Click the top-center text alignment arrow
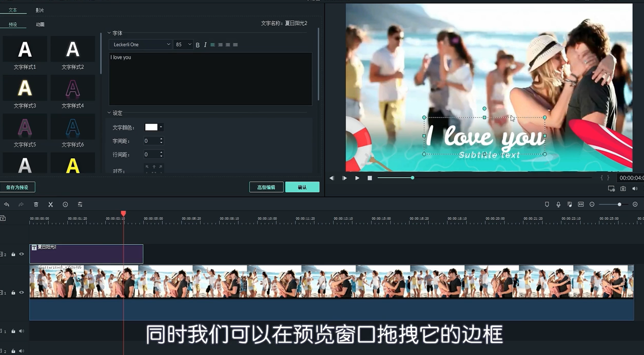This screenshot has height=355, width=644. point(154,167)
